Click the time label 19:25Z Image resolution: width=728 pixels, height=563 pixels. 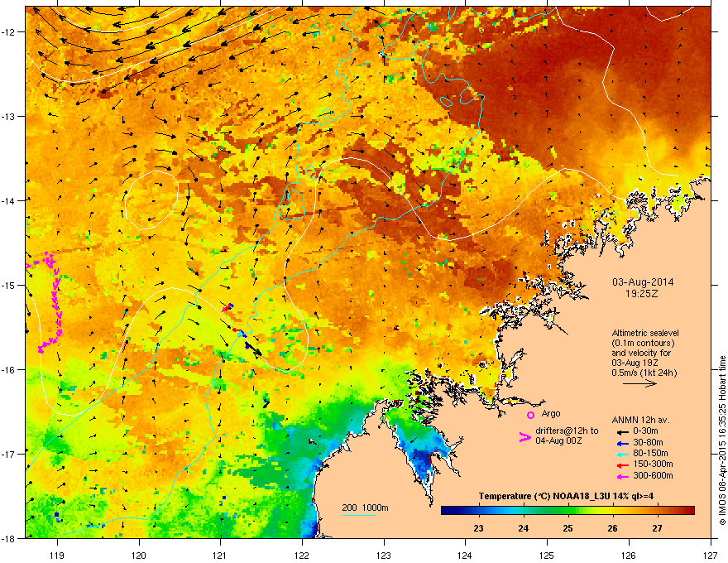pyautogui.click(x=642, y=294)
